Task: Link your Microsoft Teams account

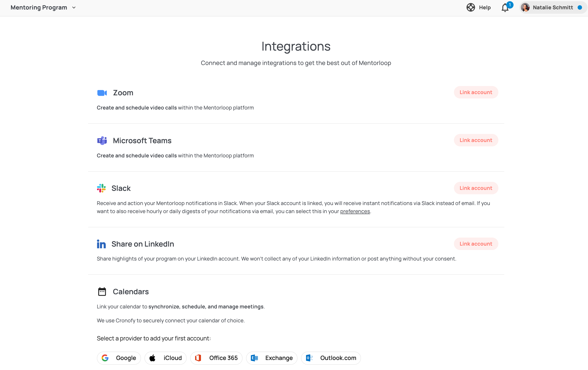Action: pos(476,140)
